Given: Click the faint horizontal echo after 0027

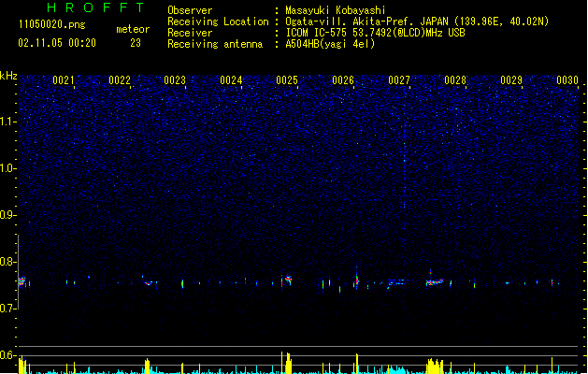Looking at the screenshot, I should click(x=396, y=282).
